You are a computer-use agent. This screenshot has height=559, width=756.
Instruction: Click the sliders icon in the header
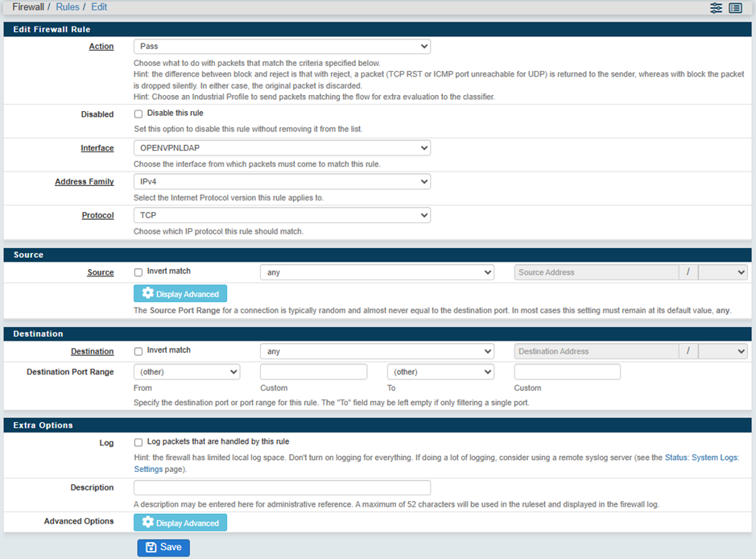[x=716, y=8]
